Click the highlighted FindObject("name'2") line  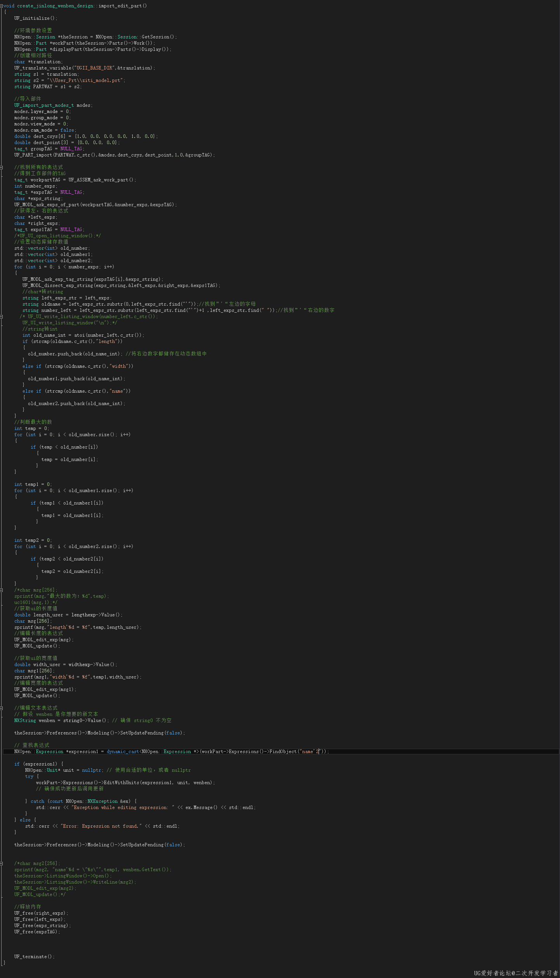(172, 752)
